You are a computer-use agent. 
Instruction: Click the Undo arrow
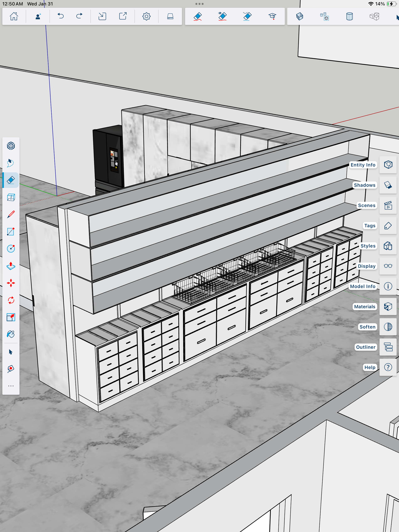pos(61,16)
